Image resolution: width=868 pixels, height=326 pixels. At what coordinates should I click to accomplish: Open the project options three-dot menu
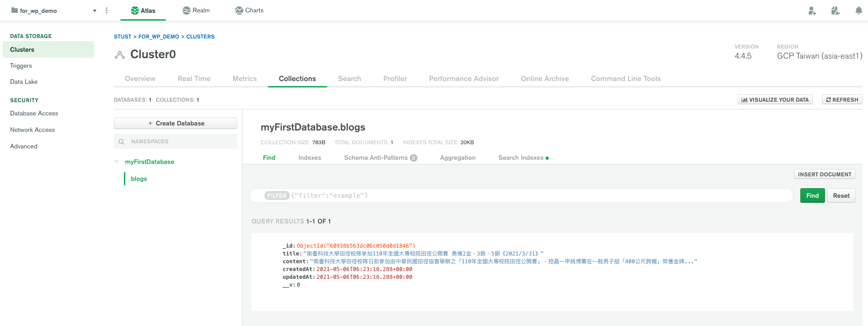pyautogui.click(x=107, y=11)
